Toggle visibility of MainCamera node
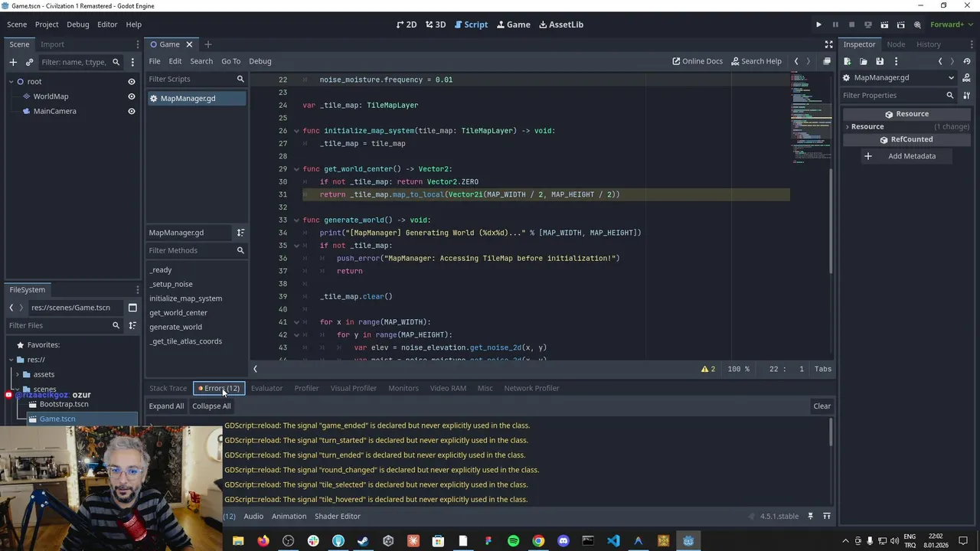980x551 pixels. (x=132, y=111)
